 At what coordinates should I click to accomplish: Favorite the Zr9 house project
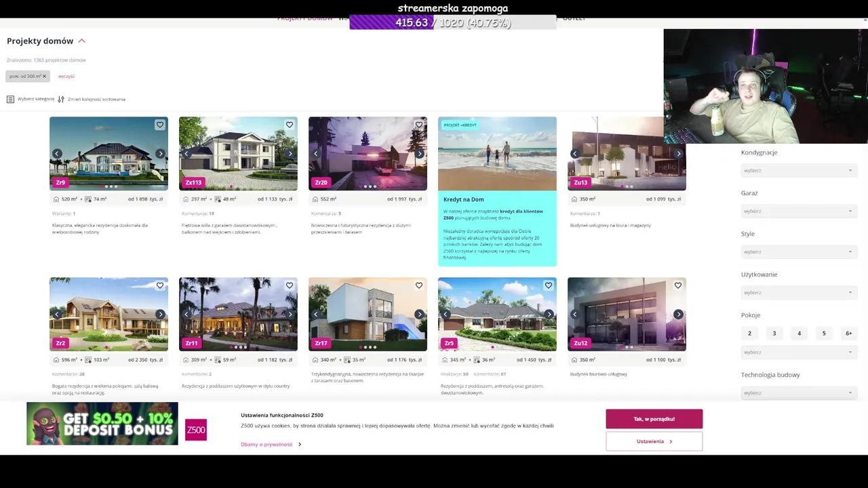point(160,125)
